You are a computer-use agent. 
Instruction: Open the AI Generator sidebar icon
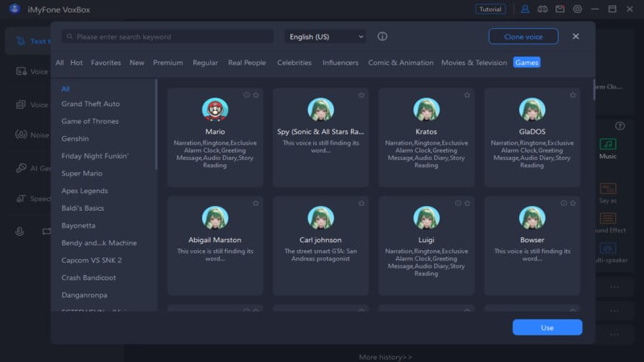point(21,167)
